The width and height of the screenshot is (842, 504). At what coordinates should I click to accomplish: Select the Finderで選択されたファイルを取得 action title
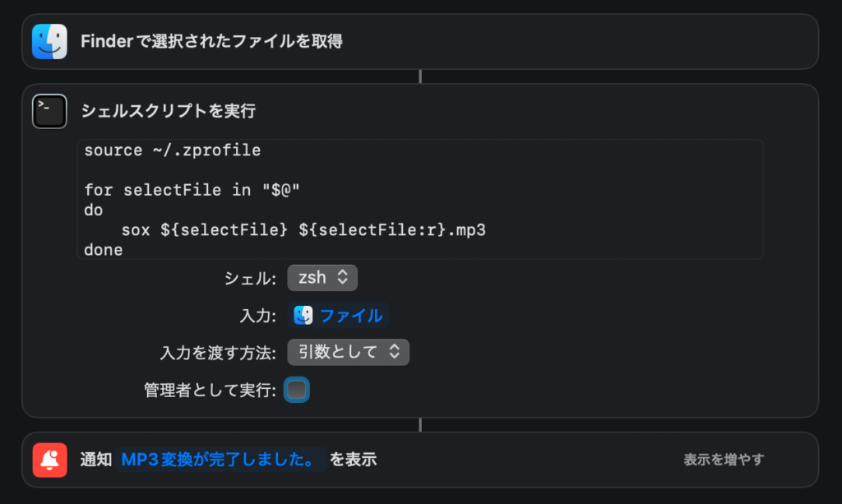point(211,41)
